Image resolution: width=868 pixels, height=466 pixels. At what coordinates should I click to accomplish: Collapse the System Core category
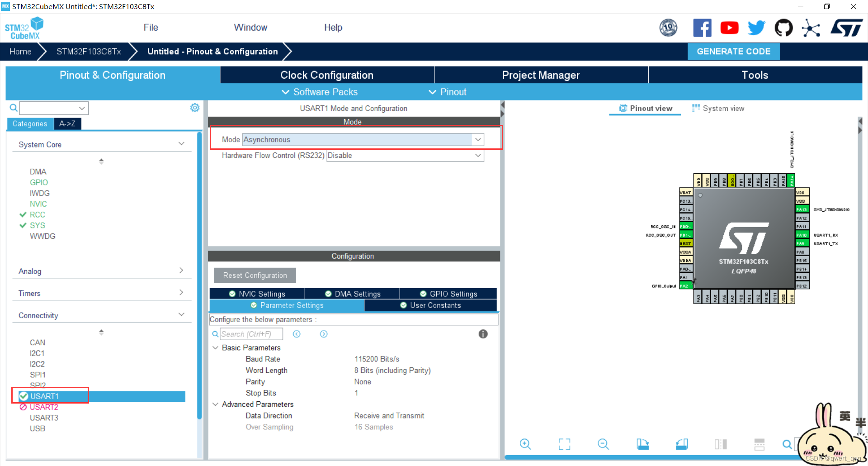coord(181,144)
